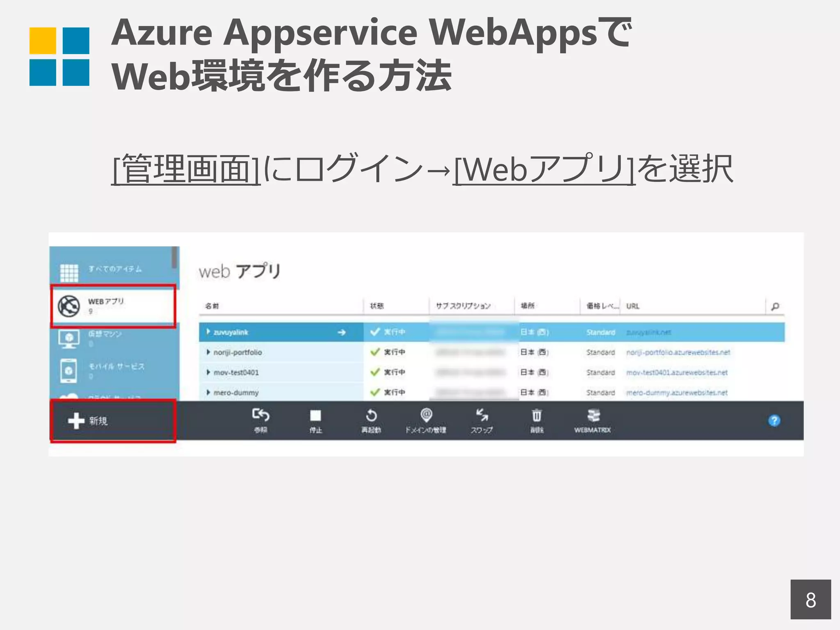Click the [管理画面] underlined link text
The height and width of the screenshot is (630, 840).
(x=186, y=169)
